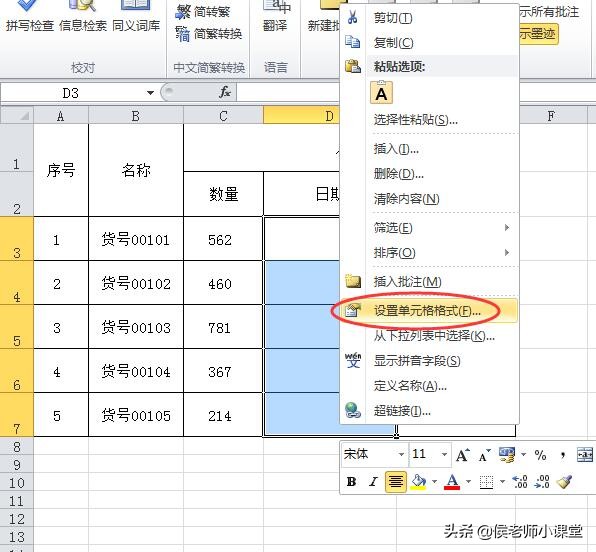Select column C header
The image size is (596, 552).
(x=223, y=116)
